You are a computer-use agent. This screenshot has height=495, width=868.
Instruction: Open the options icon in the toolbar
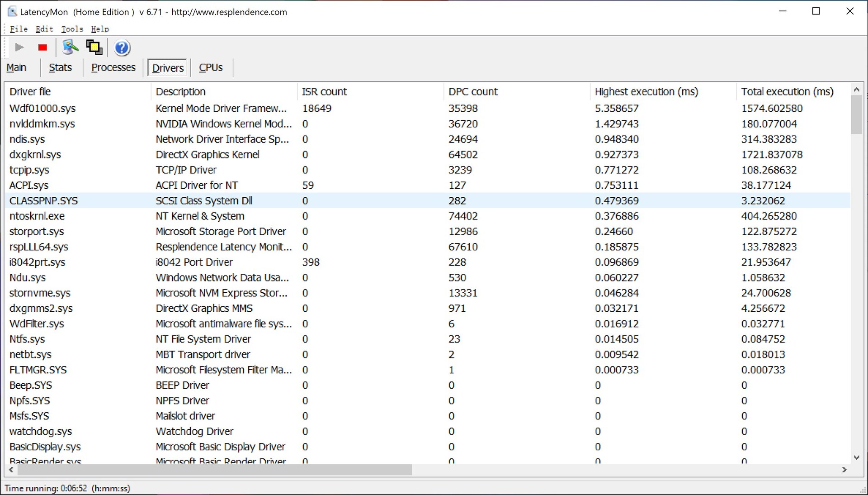[70, 48]
